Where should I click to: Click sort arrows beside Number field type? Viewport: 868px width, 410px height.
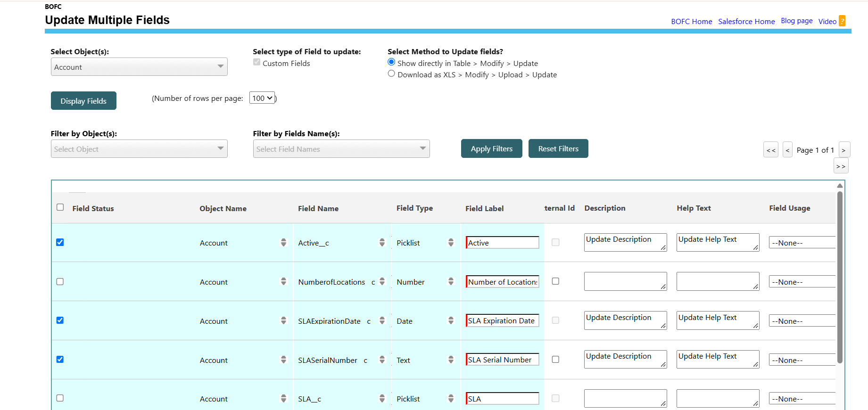[x=451, y=282]
